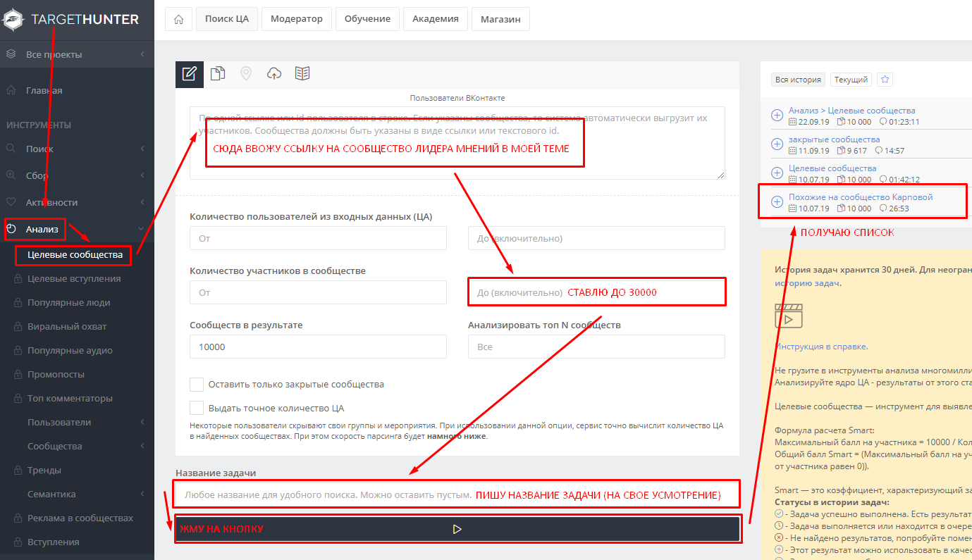The height and width of the screenshot is (560, 972).
Task: Enable 'Оставить только закрытые сообщества' checkbox
Action: 197,385
